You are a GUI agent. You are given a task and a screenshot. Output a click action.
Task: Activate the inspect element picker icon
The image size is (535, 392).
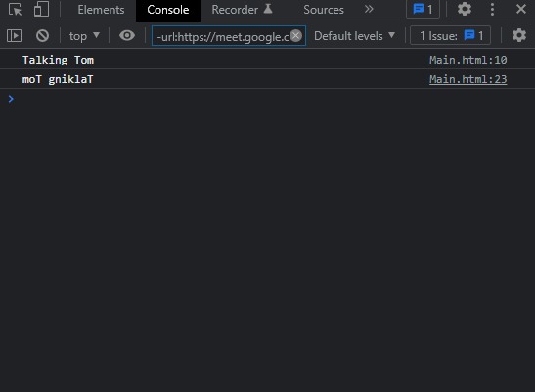pos(15,9)
